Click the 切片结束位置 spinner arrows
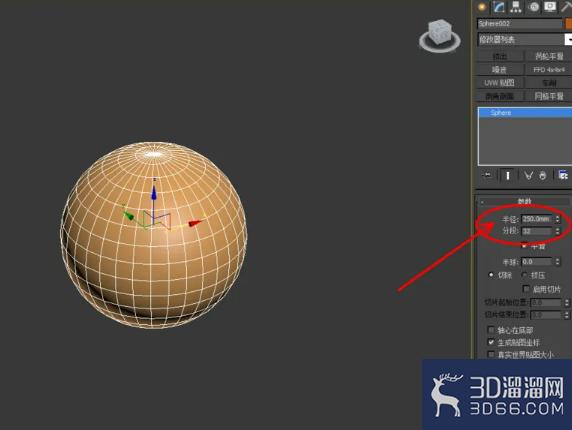The image size is (572, 430). click(567, 315)
